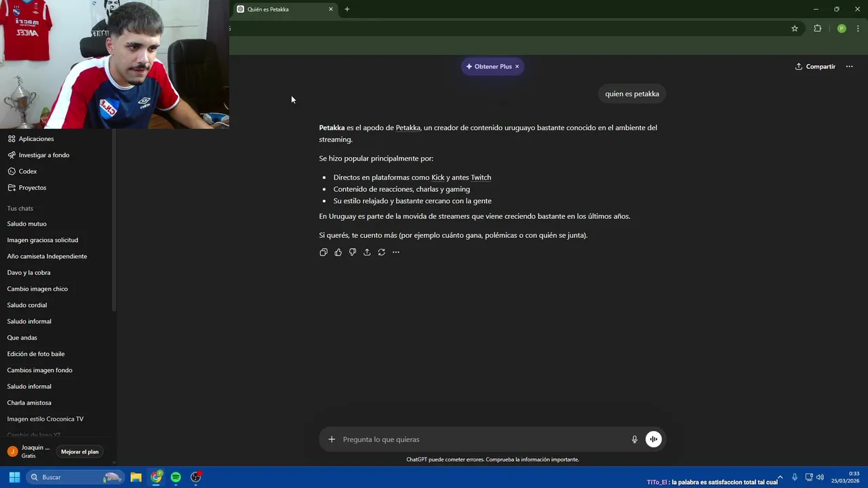This screenshot has height=488, width=868.
Task: Open more actions below the response
Action: point(396,252)
